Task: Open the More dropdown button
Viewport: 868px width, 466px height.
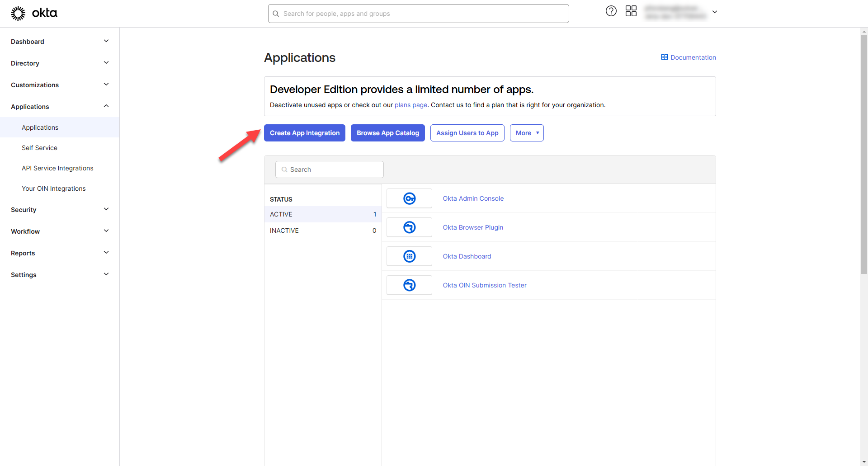Action: coord(526,133)
